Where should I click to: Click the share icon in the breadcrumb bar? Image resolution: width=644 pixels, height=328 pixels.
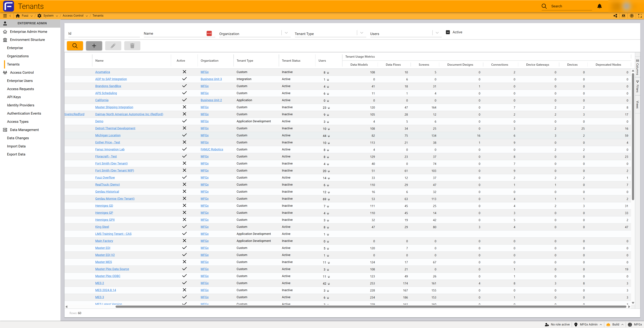pyautogui.click(x=615, y=15)
